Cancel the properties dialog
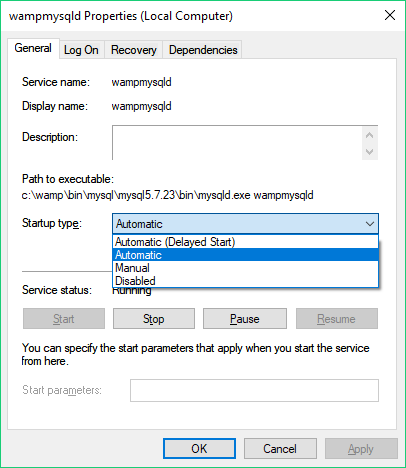 pyautogui.click(x=280, y=449)
